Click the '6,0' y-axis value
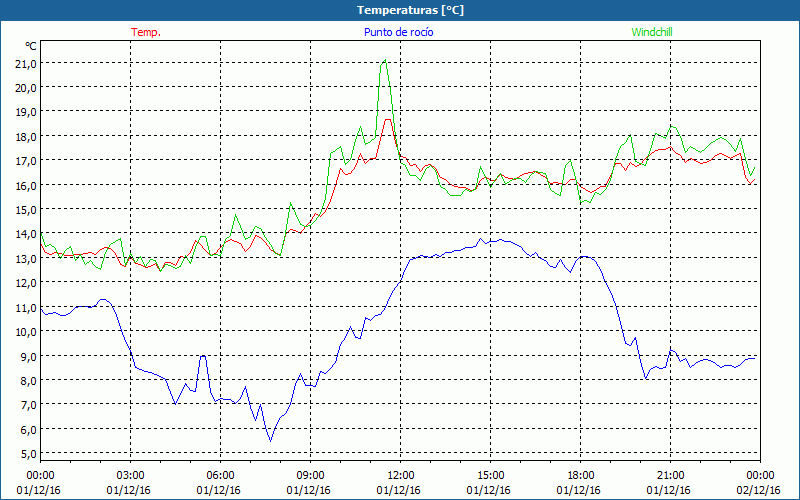800x500 pixels. coord(29,430)
